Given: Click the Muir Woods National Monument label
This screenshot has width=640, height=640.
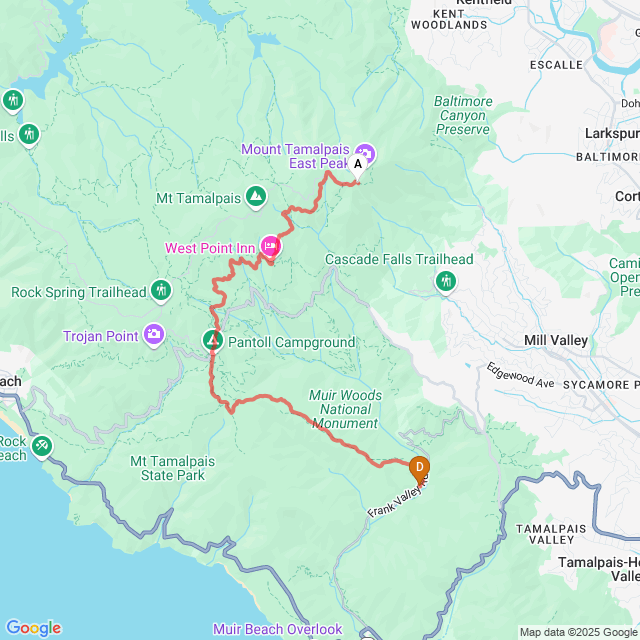Looking at the screenshot, I should [x=345, y=409].
